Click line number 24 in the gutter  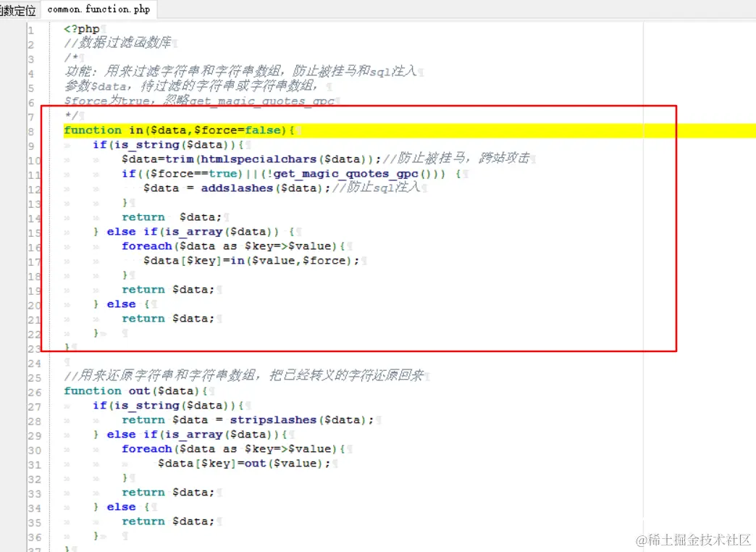point(34,364)
